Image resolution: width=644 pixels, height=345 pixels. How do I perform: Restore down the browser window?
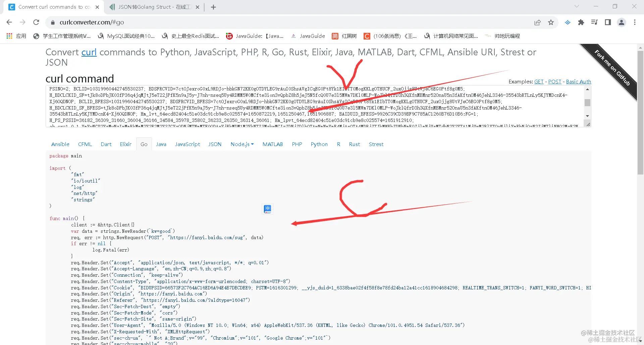point(615,6)
